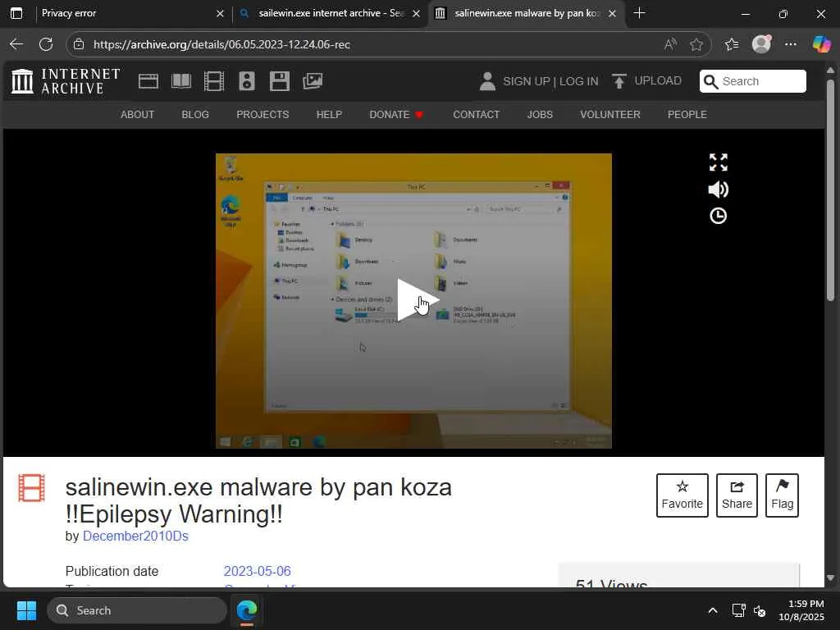The width and height of the screenshot is (840, 630).
Task: Show hidden system tray icons
Action: click(x=713, y=610)
